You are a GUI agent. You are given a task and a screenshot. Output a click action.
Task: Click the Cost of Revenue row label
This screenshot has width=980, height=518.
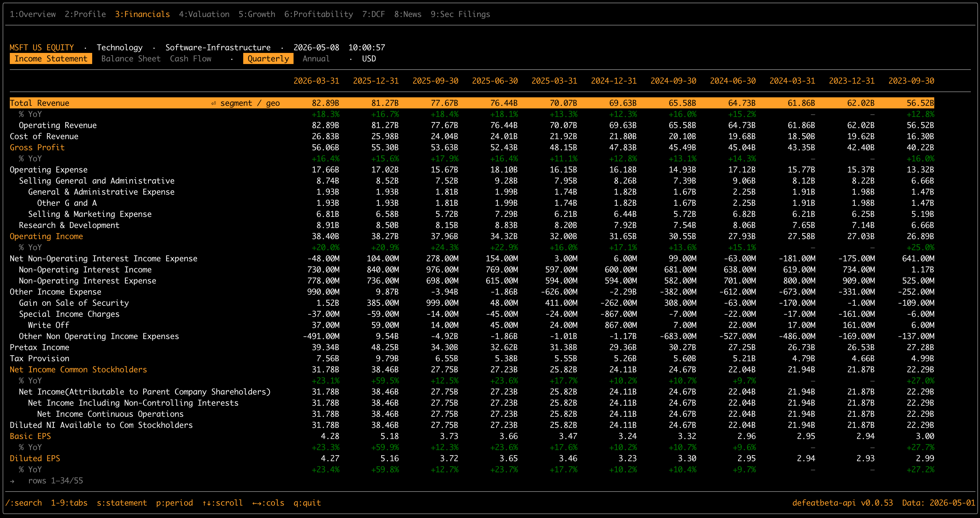pyautogui.click(x=44, y=136)
